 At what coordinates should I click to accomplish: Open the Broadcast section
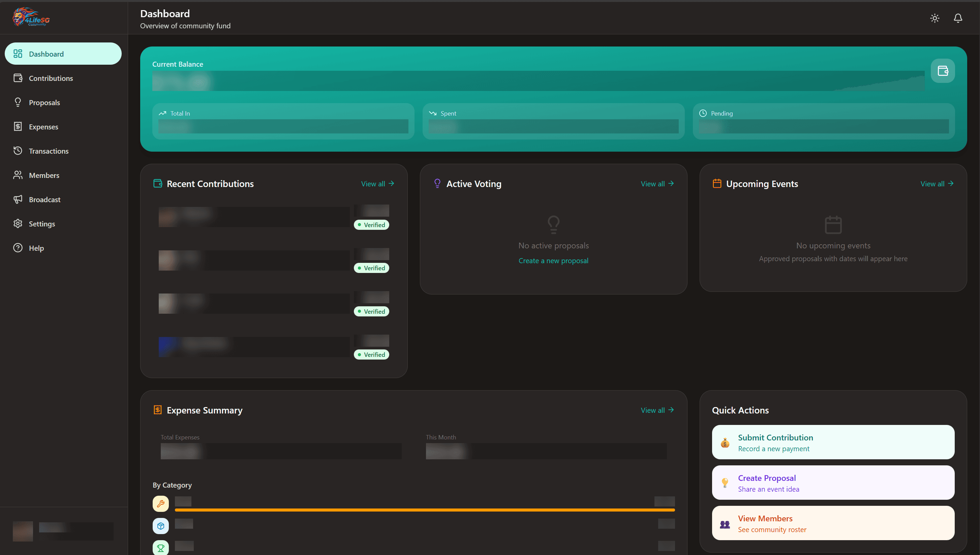44,199
